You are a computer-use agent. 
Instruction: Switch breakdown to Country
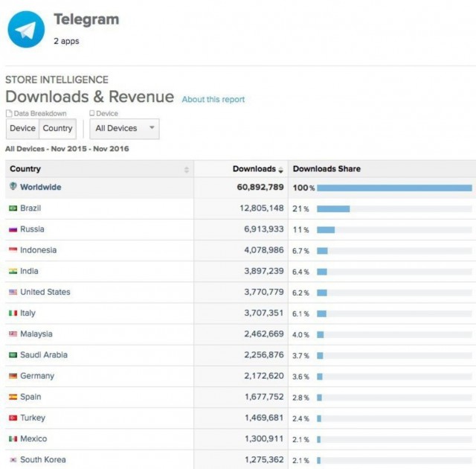57,129
